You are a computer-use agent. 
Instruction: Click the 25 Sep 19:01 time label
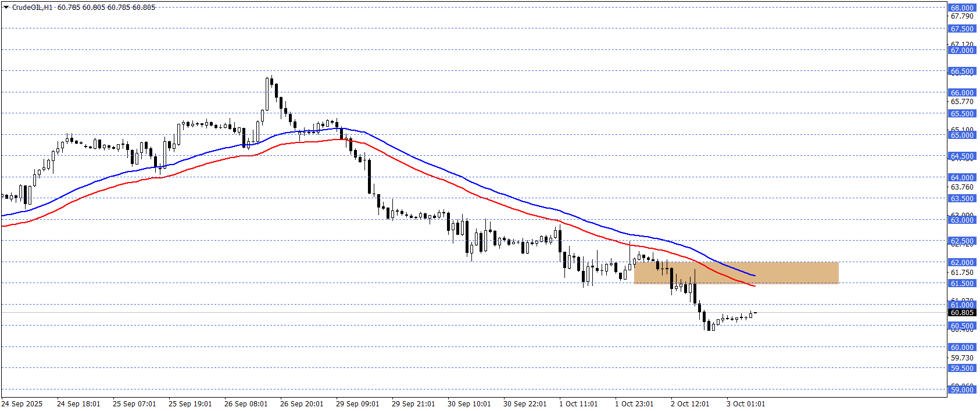pos(190,404)
